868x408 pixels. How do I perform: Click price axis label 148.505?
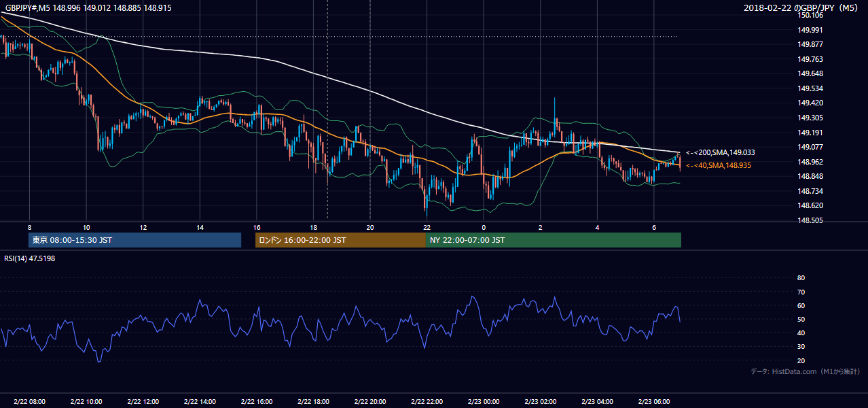click(811, 220)
